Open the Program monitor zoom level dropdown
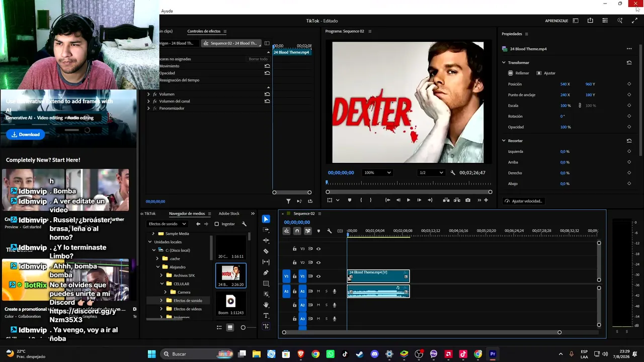 click(378, 172)
